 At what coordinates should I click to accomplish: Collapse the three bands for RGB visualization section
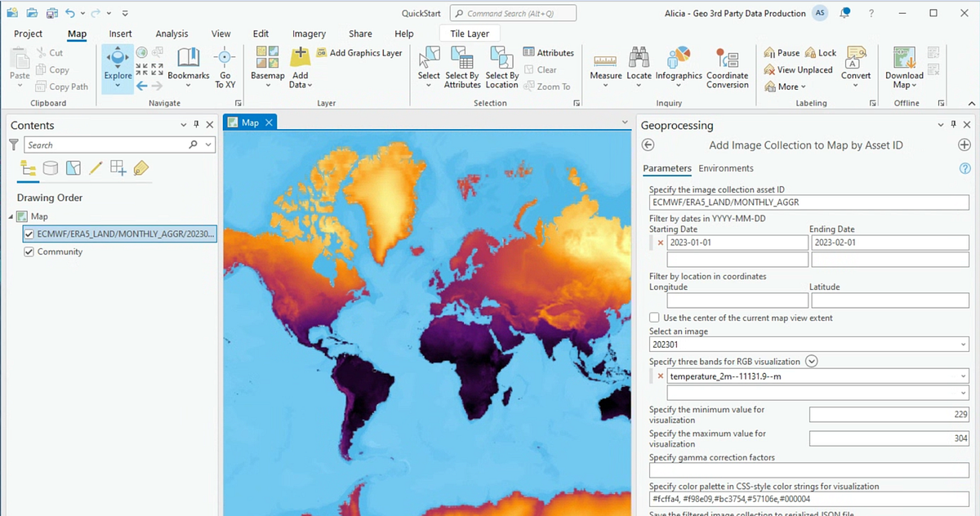point(811,361)
